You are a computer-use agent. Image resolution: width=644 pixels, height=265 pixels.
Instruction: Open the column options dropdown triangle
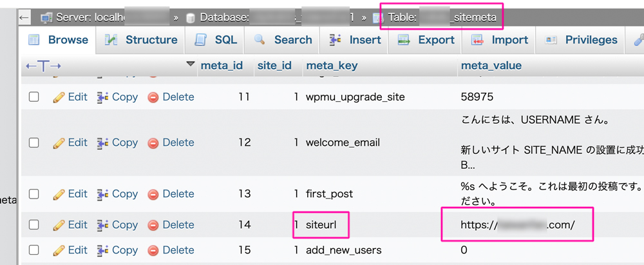click(189, 64)
